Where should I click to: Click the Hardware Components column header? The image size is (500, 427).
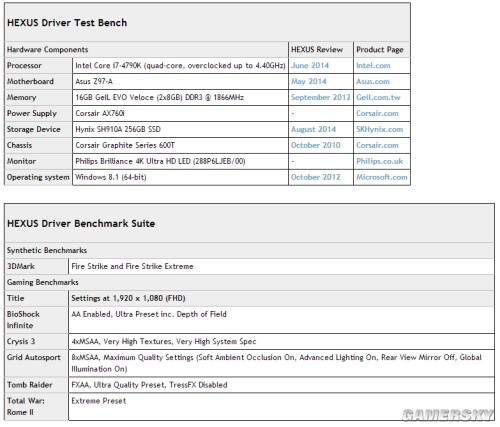pyautogui.click(x=47, y=50)
